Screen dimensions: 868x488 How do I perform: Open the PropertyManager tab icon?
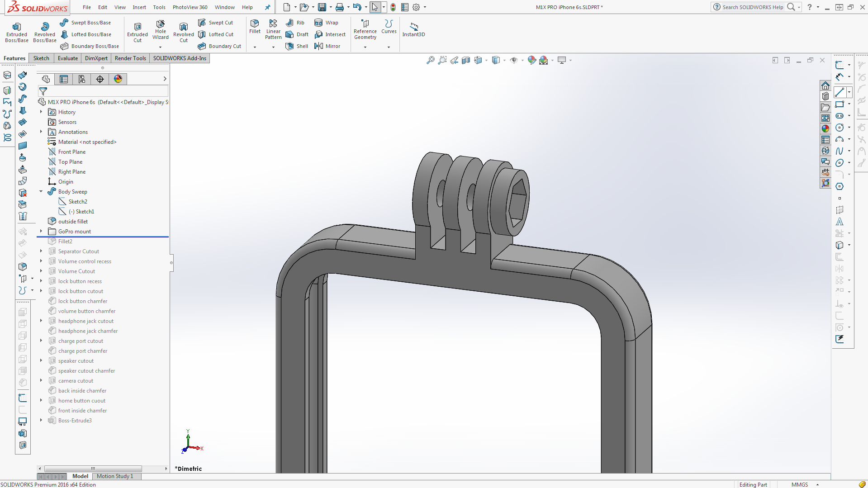coord(64,79)
